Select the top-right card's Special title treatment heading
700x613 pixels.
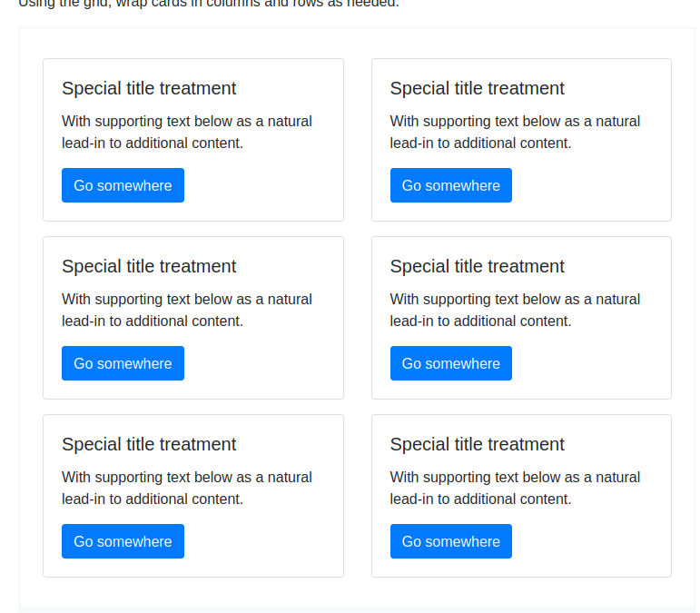pos(477,88)
